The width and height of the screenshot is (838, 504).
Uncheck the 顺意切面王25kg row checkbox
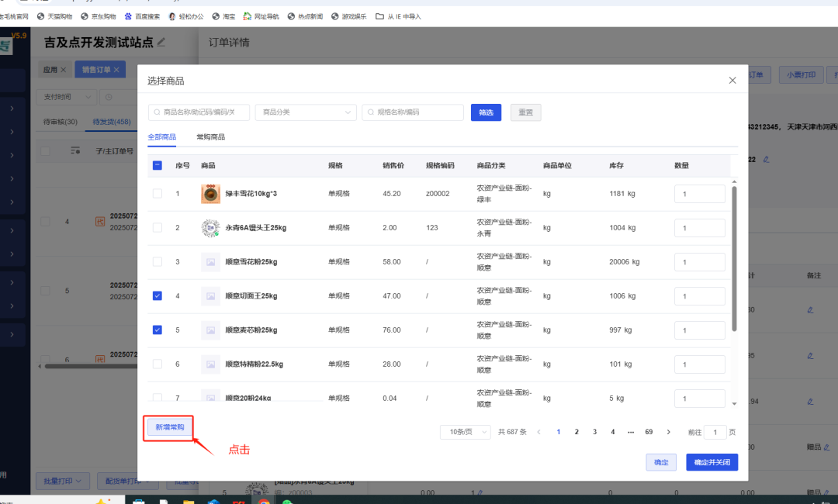tap(158, 296)
